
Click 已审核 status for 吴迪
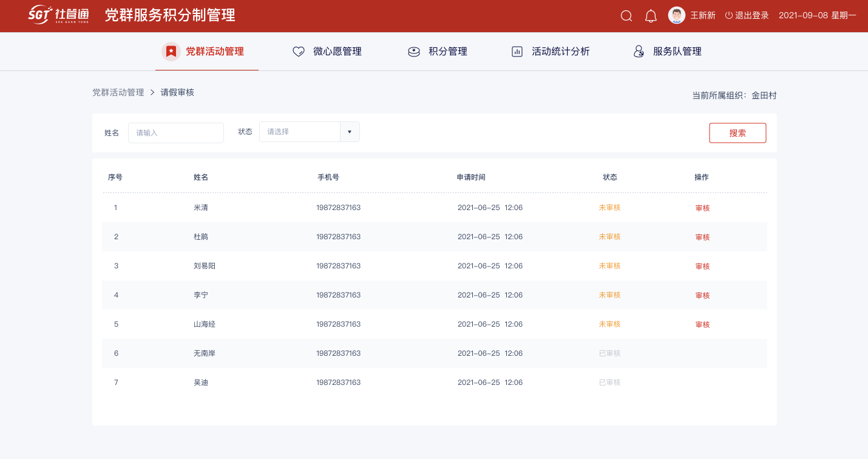point(610,382)
